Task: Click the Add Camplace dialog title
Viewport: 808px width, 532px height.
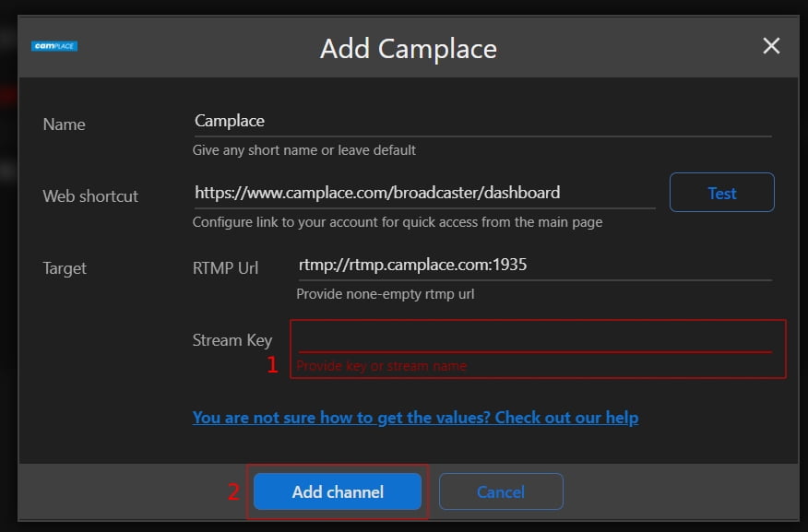Action: 408,49
